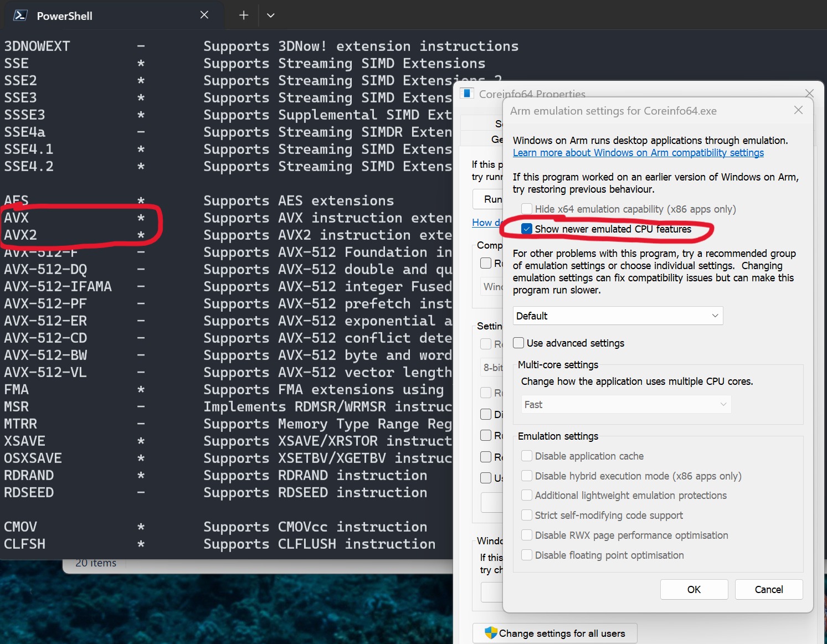The width and height of the screenshot is (827, 644).
Task: Open a new Terminal tab
Action: tap(243, 15)
